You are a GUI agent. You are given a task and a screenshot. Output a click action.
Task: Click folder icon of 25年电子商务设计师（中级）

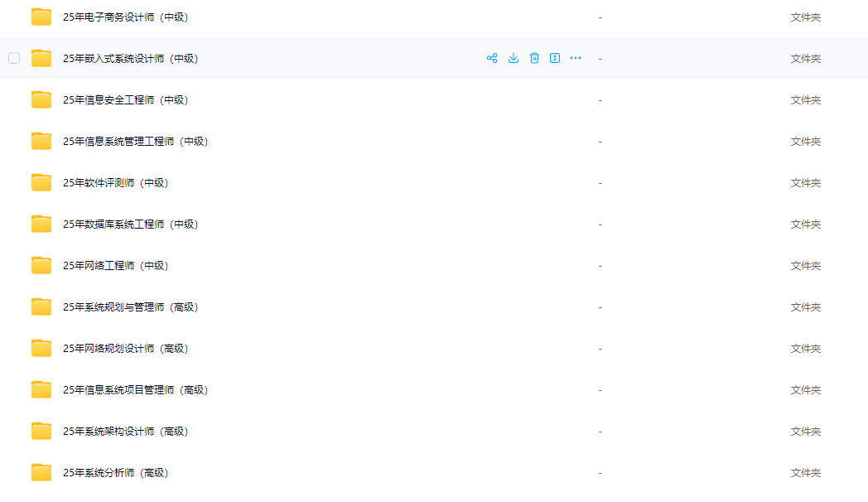pos(41,17)
